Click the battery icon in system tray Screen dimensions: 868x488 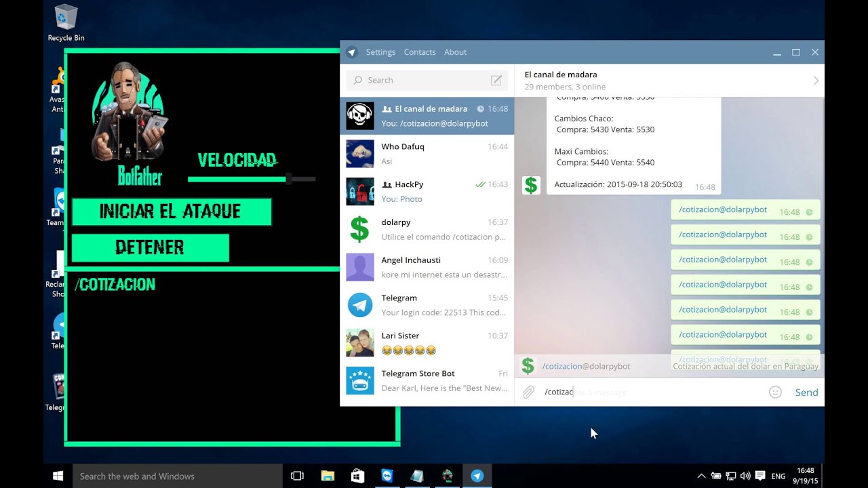tap(716, 476)
